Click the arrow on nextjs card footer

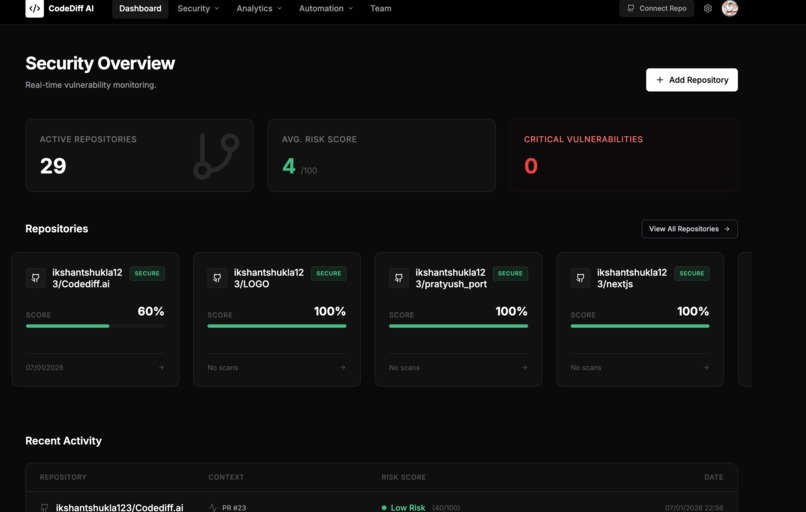706,368
